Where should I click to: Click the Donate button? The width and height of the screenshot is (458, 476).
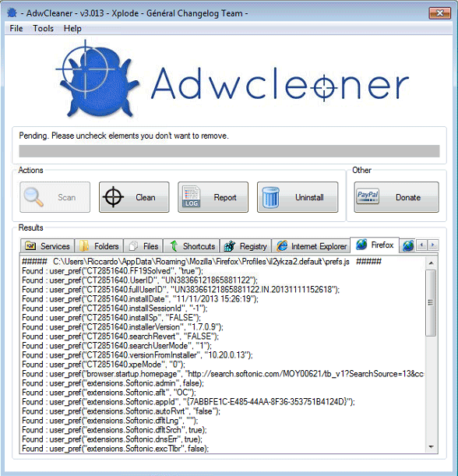pyautogui.click(x=396, y=197)
